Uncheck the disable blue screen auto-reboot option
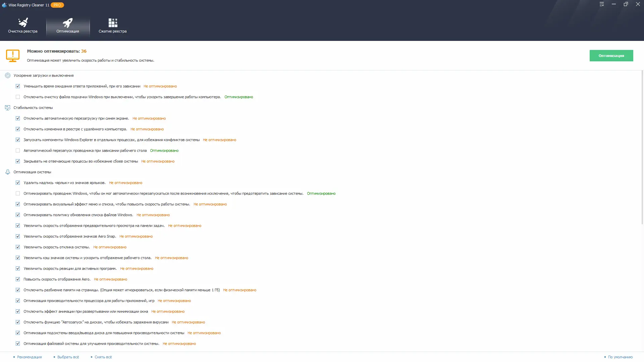 coord(18,118)
